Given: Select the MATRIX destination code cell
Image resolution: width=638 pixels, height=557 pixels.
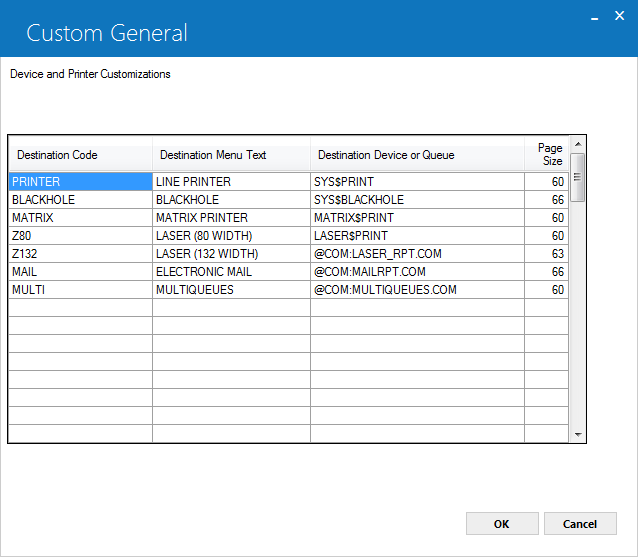Looking at the screenshot, I should [x=81, y=218].
